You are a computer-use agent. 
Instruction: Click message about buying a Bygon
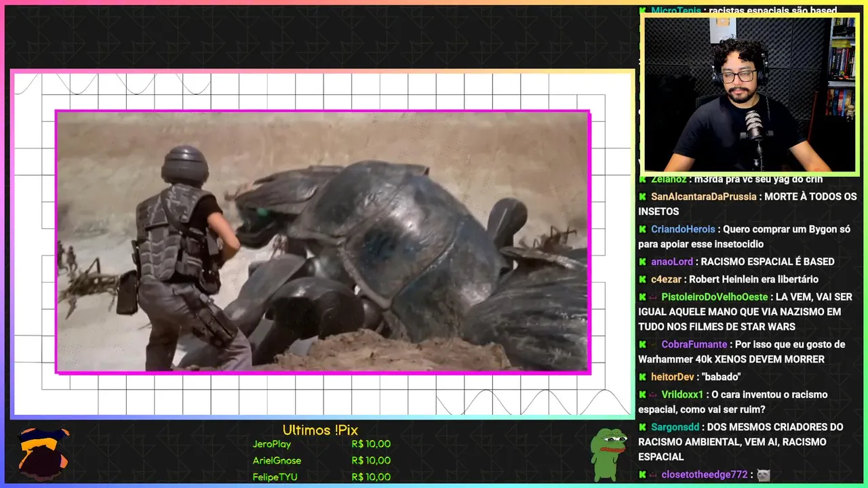pyautogui.click(x=744, y=237)
